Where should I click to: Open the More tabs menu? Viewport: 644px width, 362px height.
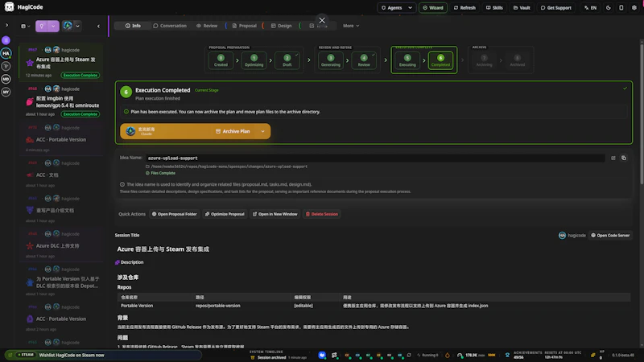click(351, 26)
